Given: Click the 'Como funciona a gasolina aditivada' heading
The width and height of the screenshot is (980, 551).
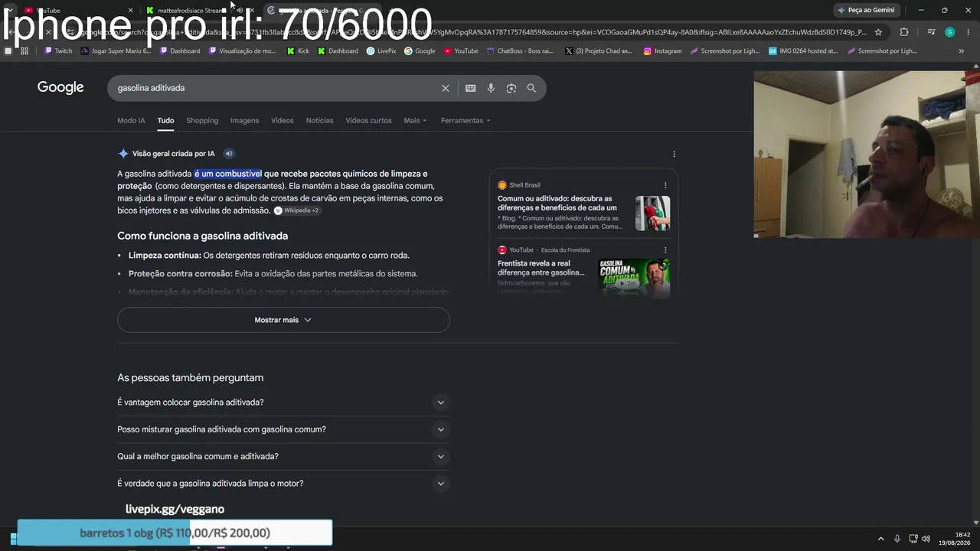Looking at the screenshot, I should pyautogui.click(x=202, y=236).
